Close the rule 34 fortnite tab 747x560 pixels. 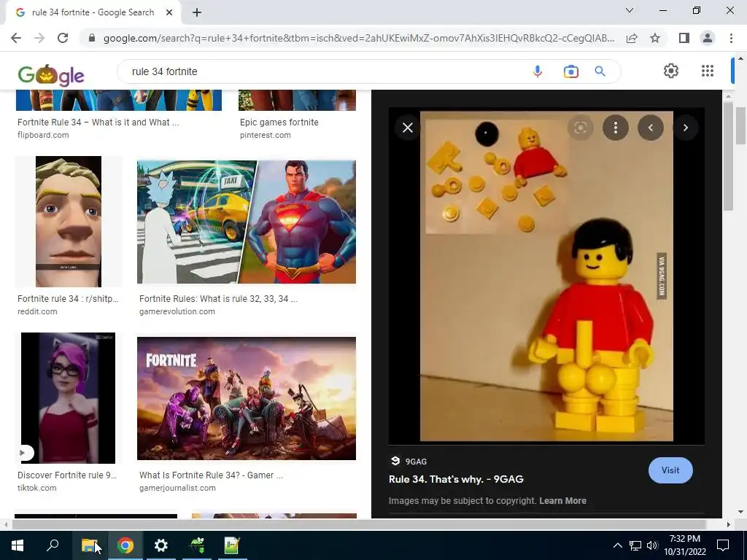pos(169,12)
